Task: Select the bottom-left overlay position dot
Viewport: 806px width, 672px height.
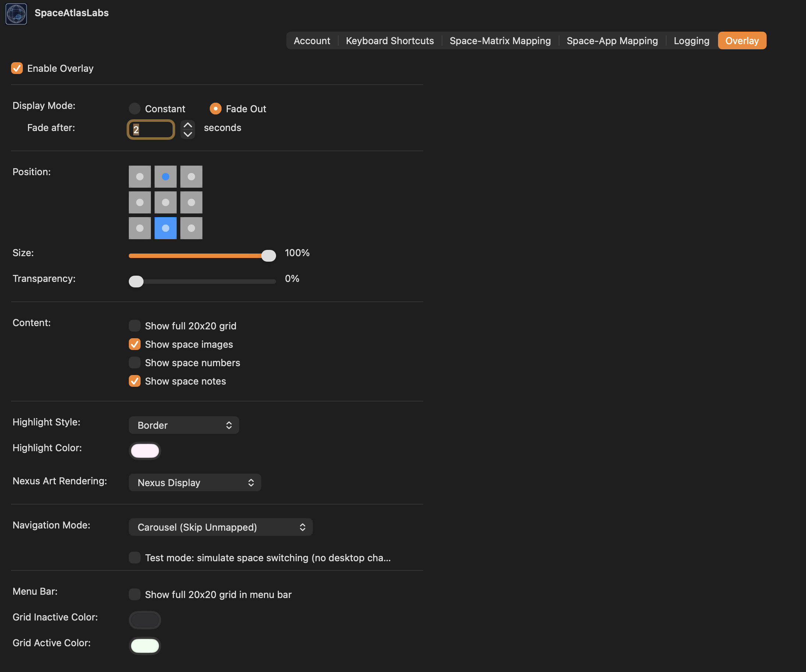Action: (x=140, y=228)
